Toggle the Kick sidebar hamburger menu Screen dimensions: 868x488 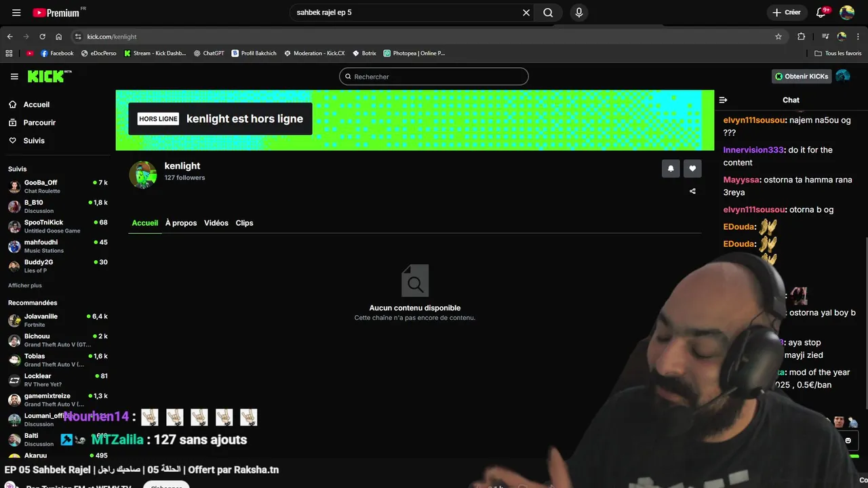(14, 77)
